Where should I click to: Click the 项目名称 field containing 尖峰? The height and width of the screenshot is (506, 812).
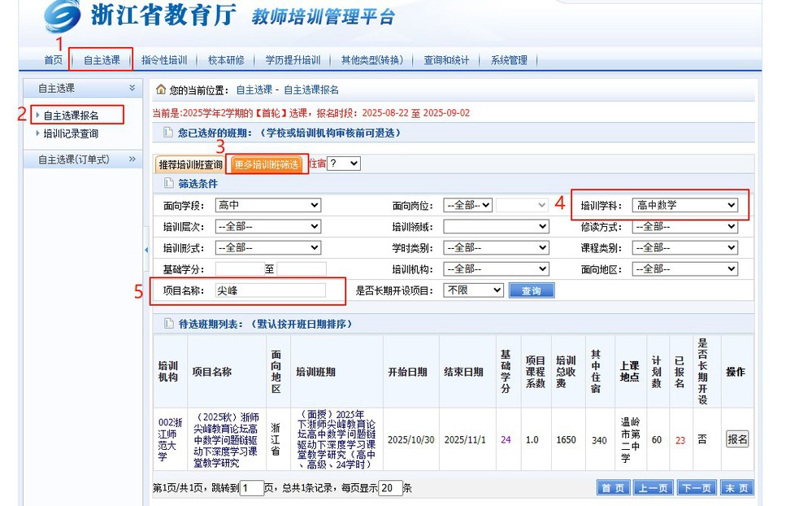[x=271, y=290]
